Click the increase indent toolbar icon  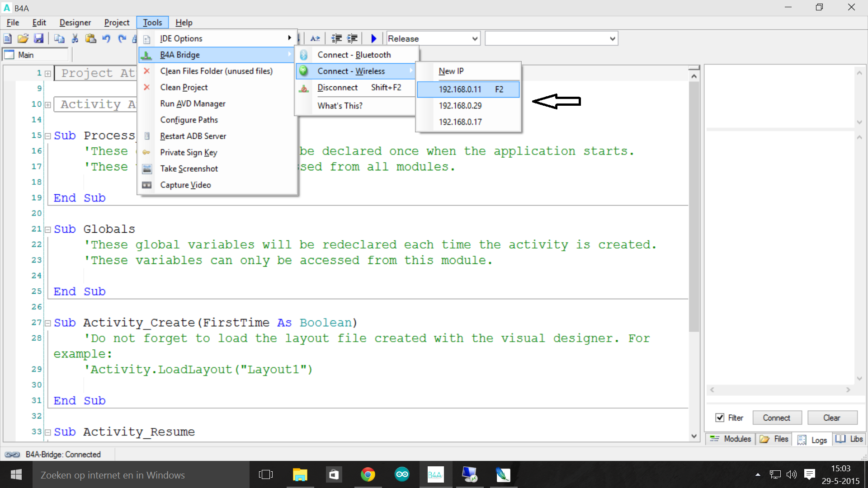352,38
